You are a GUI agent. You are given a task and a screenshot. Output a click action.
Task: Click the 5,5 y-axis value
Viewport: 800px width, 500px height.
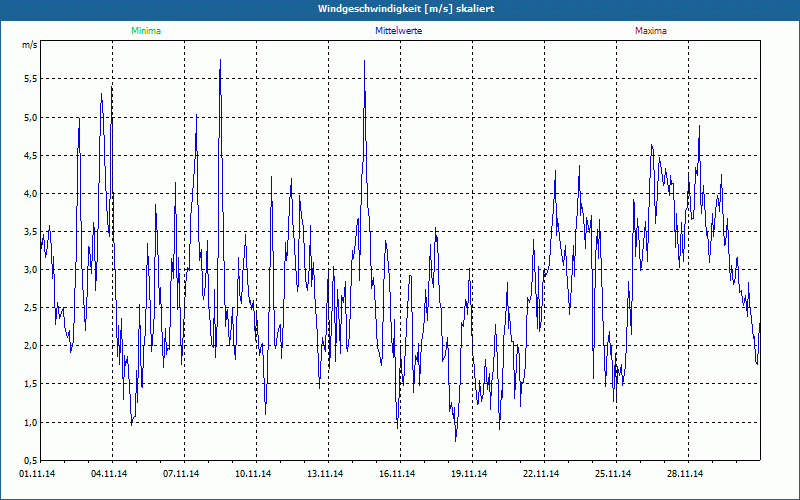(30, 79)
